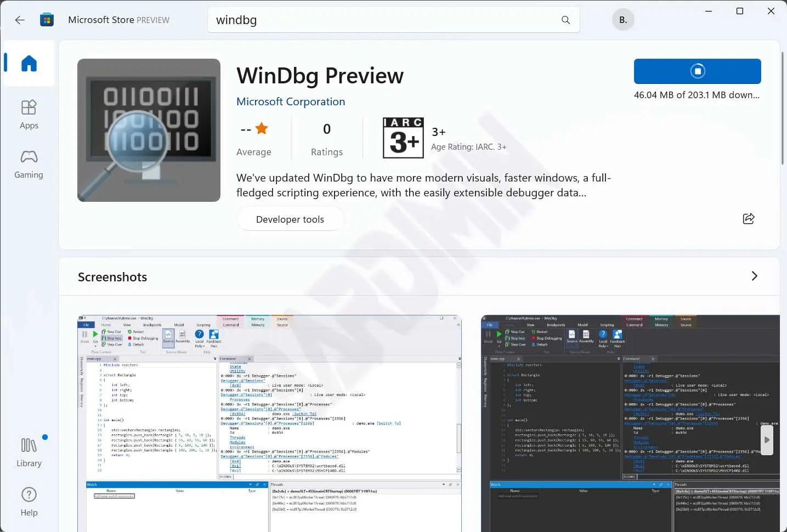
Task: Expand the Screenshots section chevron
Action: click(x=754, y=276)
